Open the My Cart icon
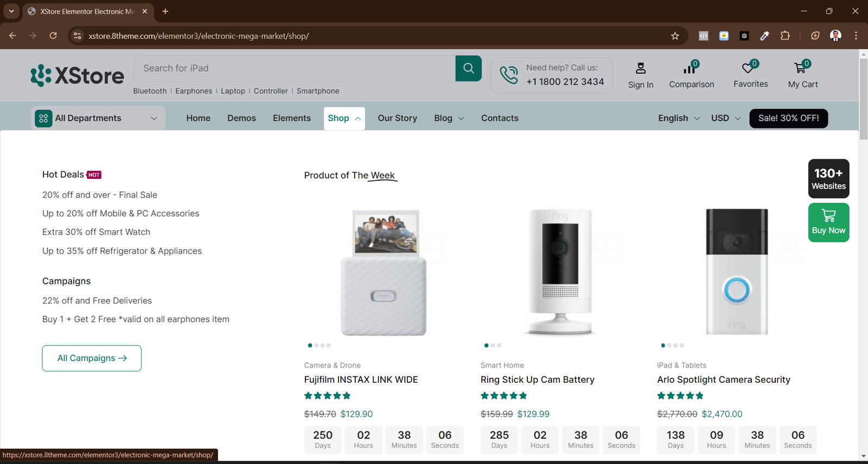 (801, 68)
